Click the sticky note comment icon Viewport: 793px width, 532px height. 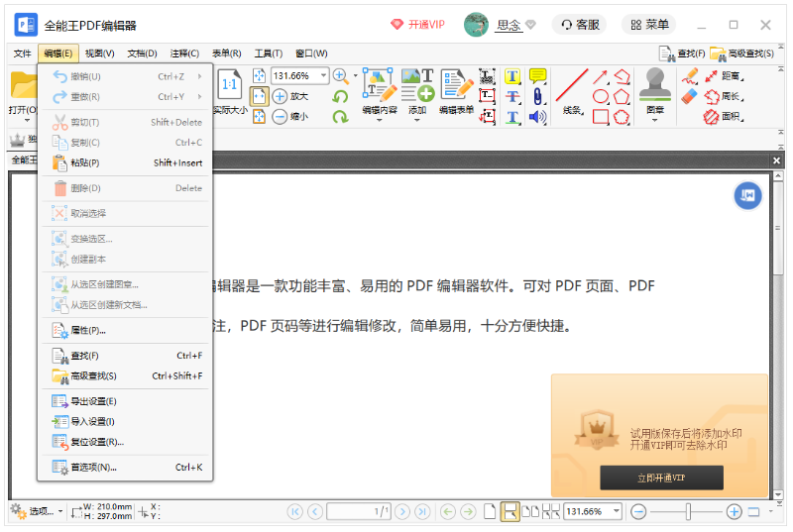coord(537,76)
